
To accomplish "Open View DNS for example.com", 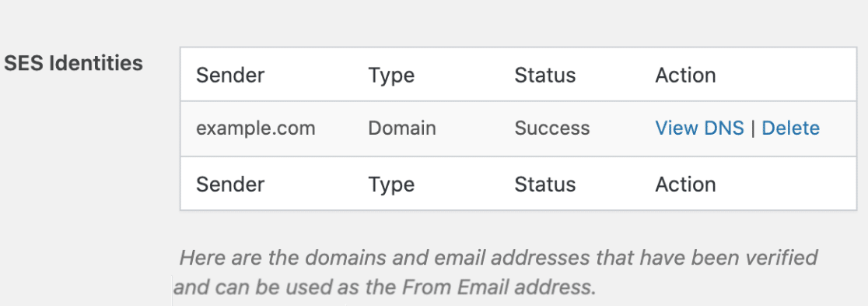I will coord(699,128).
